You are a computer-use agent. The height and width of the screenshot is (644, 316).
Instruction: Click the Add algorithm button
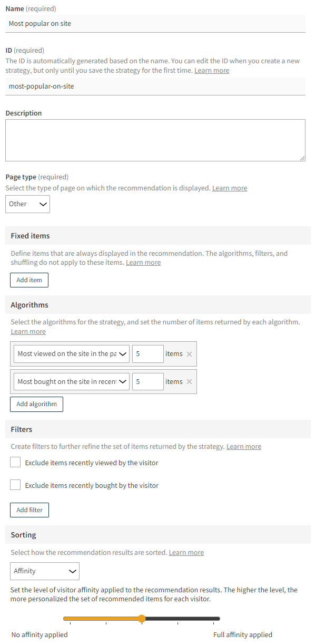pos(36,403)
